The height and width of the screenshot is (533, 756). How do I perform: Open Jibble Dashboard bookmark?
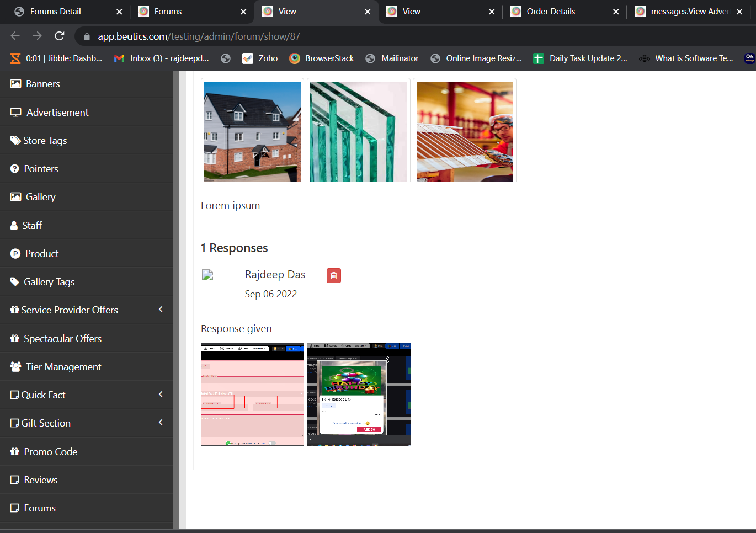coord(57,58)
